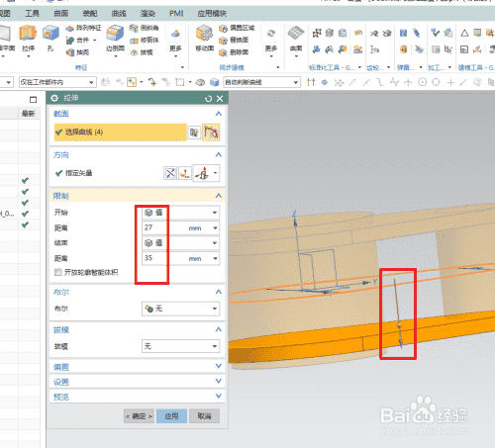This screenshot has width=495, height=448.
Task: Open the 布尔 dropdown currently set to 无
Action: [180, 309]
